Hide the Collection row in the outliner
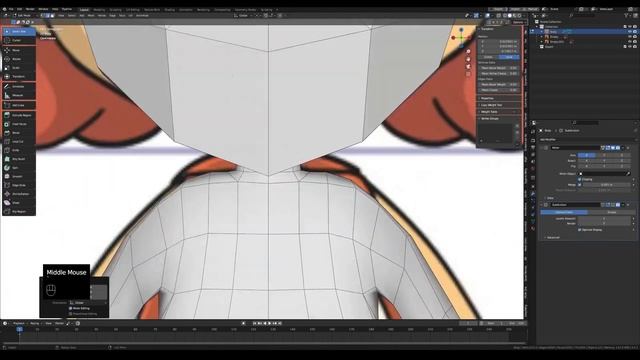 [x=630, y=27]
